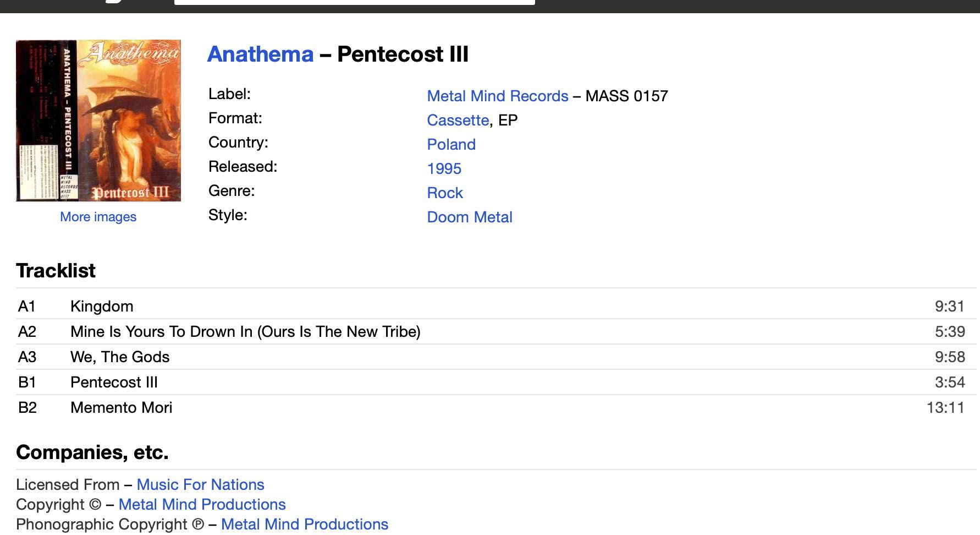Click the Poland country link
This screenshot has height=535, width=980.
pos(452,144)
